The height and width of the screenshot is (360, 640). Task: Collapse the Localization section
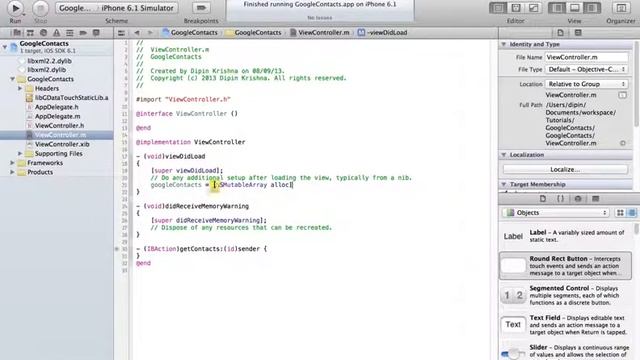(504, 155)
